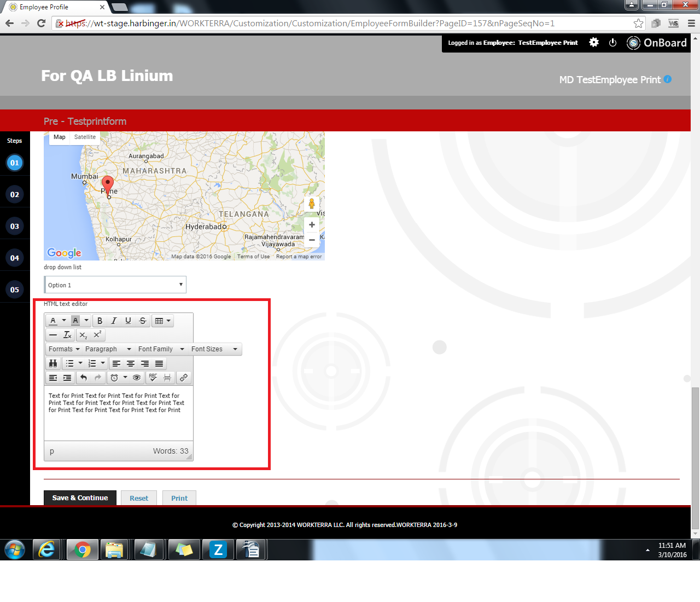
Task: Run spellcheck with the ABC checkmark icon
Action: pos(153,378)
